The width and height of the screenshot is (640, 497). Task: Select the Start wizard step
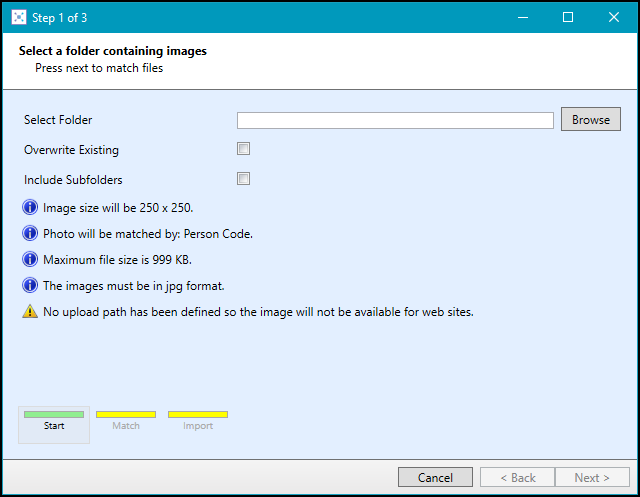pyautogui.click(x=54, y=425)
